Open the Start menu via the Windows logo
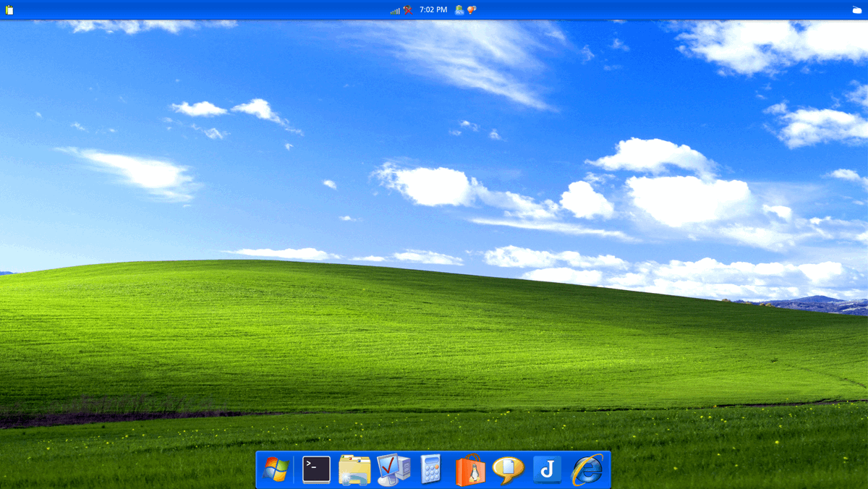 tap(276, 470)
